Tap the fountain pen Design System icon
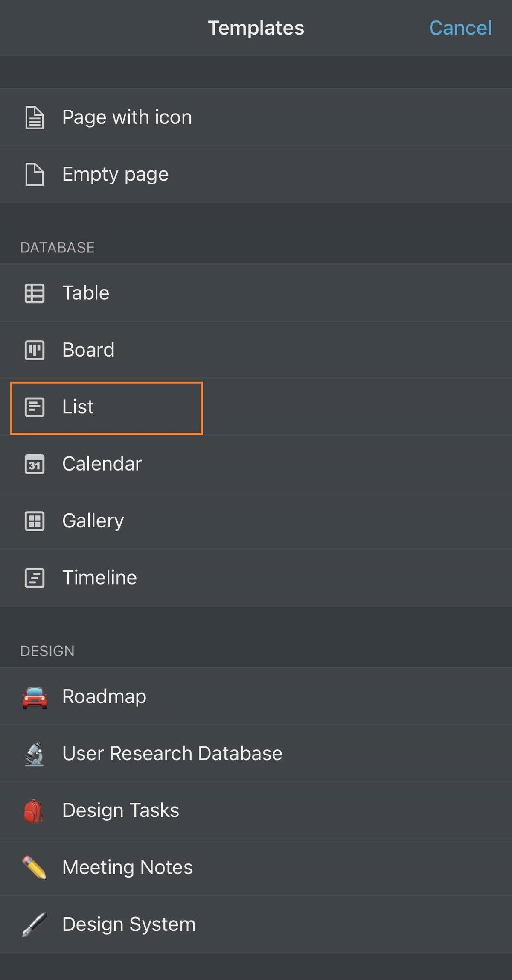 point(35,924)
